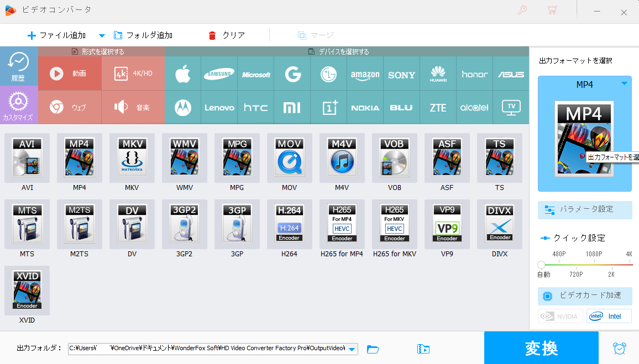Pick the VOB disc format

tap(395, 158)
